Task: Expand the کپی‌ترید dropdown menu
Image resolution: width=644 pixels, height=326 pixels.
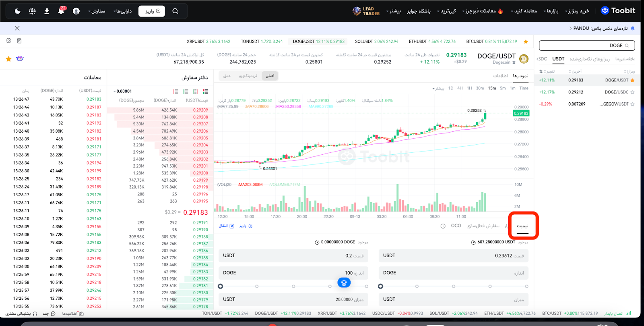Action: pos(447,11)
